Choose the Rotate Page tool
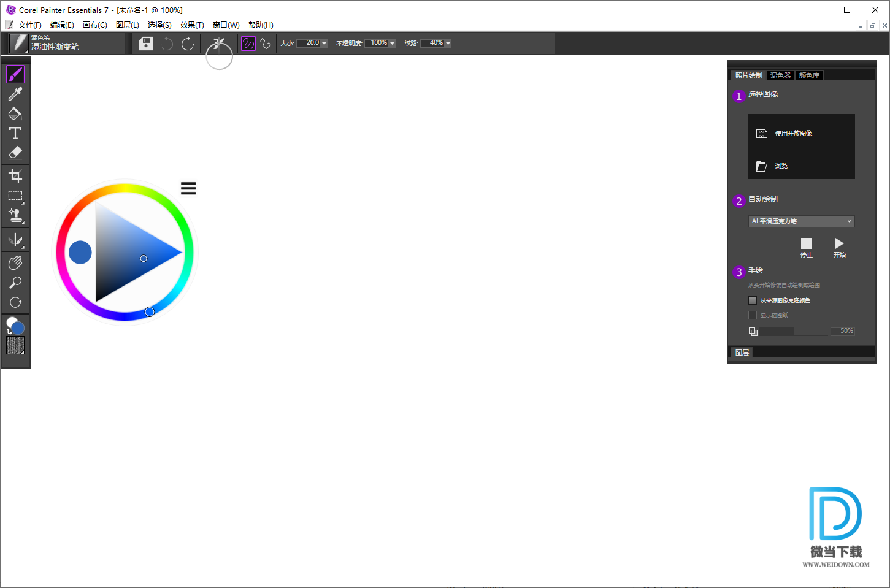 pyautogui.click(x=15, y=302)
